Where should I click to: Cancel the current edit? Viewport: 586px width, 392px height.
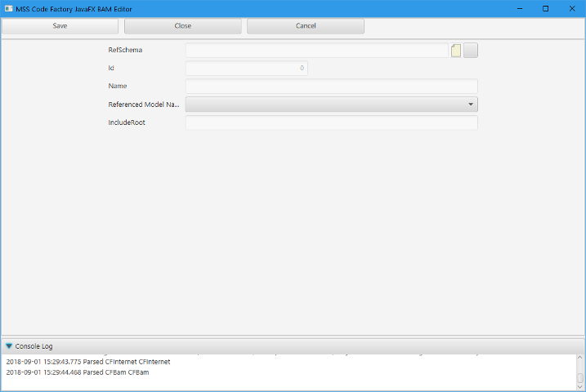[305, 26]
